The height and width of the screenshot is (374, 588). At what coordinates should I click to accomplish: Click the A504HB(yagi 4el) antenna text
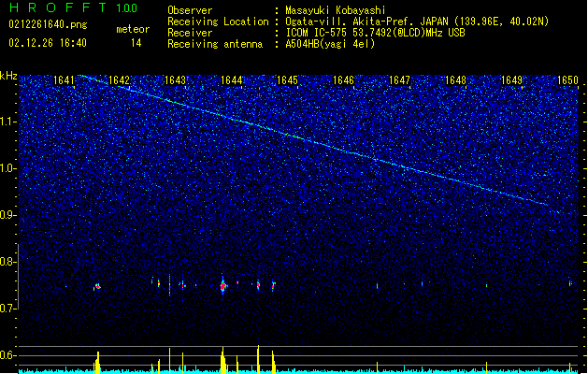330,44
